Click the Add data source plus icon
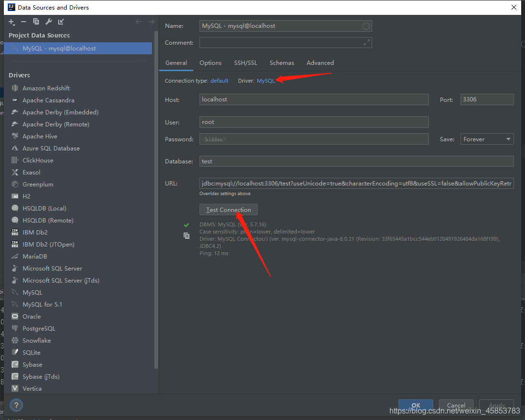This screenshot has width=525, height=420. [12, 22]
